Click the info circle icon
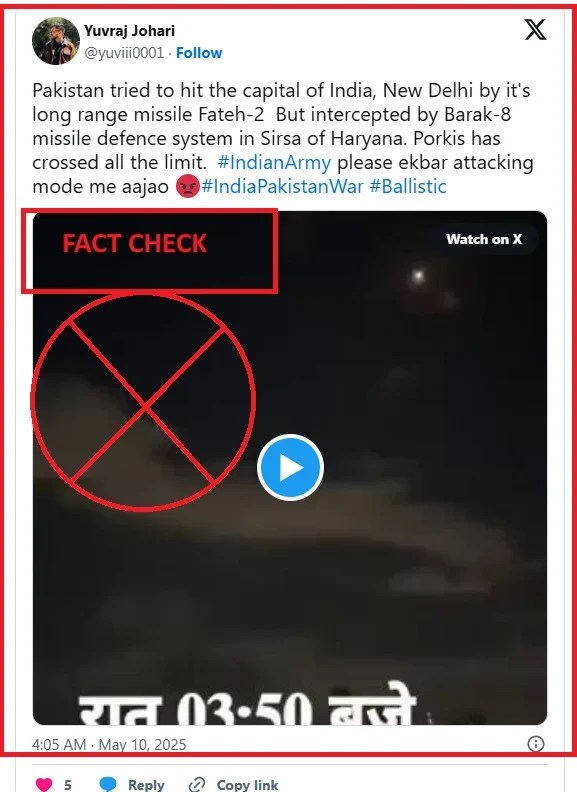577x792 pixels. click(536, 744)
